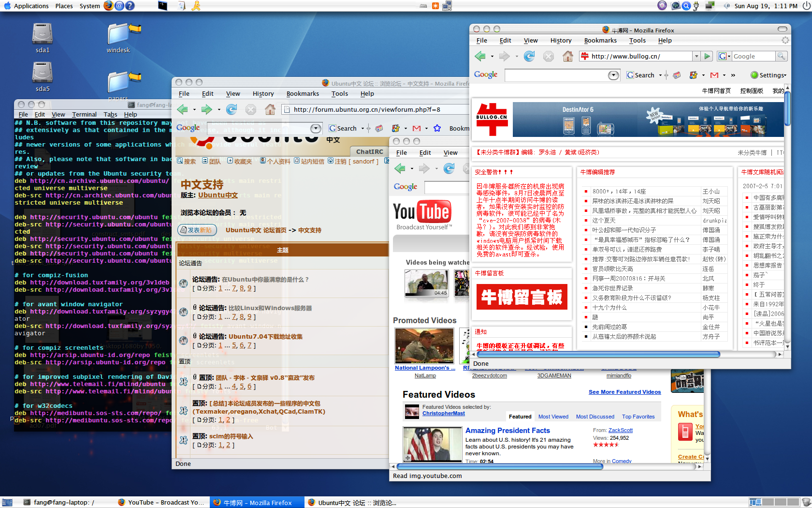
Task: Select Top Favorites tab on YouTube
Action: tap(638, 417)
